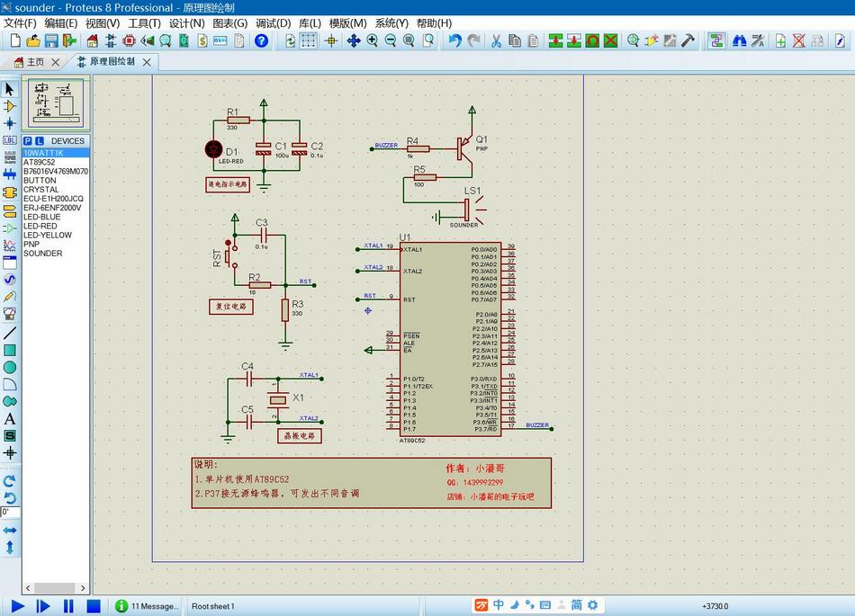Click the Rotate clockwise icon
Image resolution: width=855 pixels, height=616 pixels.
pos(9,481)
